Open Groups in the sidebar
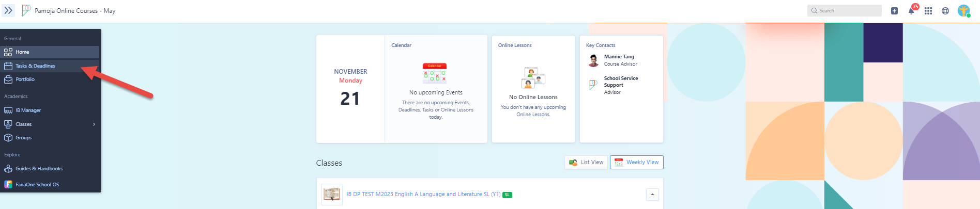 click(x=50, y=138)
